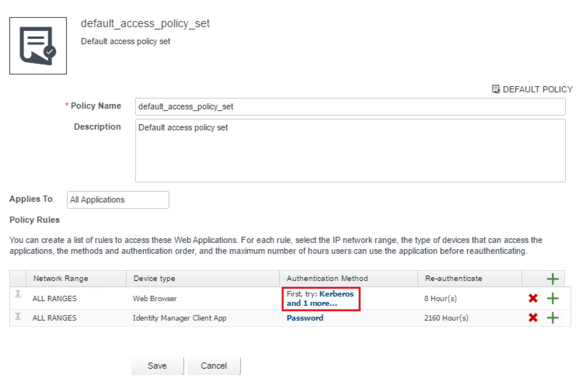Click the 2160 Hour(s) re-authenticate value
This screenshot has height=392, width=579.
(446, 318)
